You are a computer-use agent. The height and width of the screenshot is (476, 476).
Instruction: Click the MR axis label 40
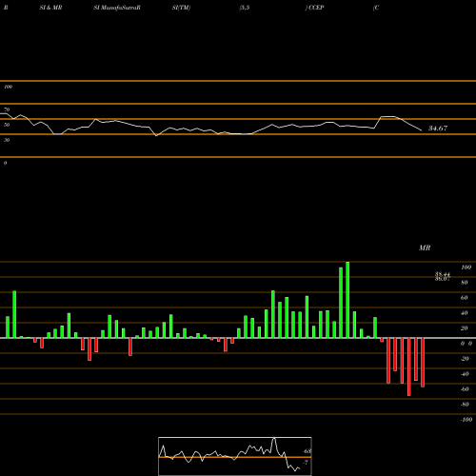[x=465, y=313]
